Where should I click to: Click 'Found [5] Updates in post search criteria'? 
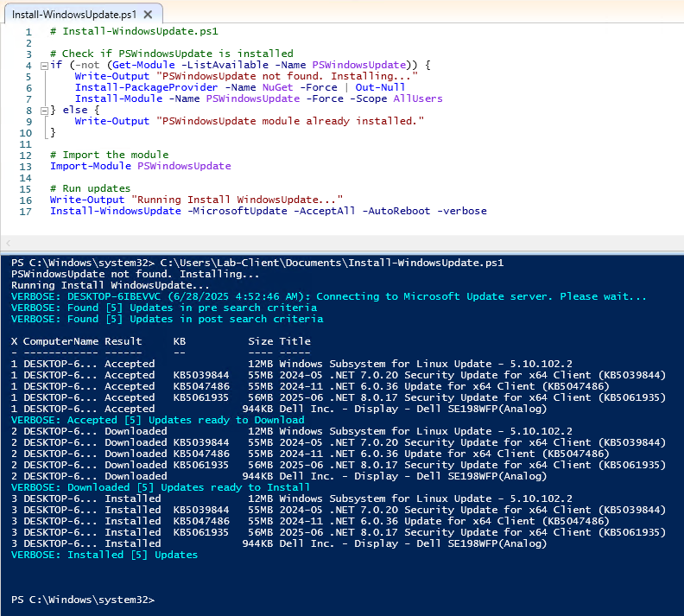195,319
